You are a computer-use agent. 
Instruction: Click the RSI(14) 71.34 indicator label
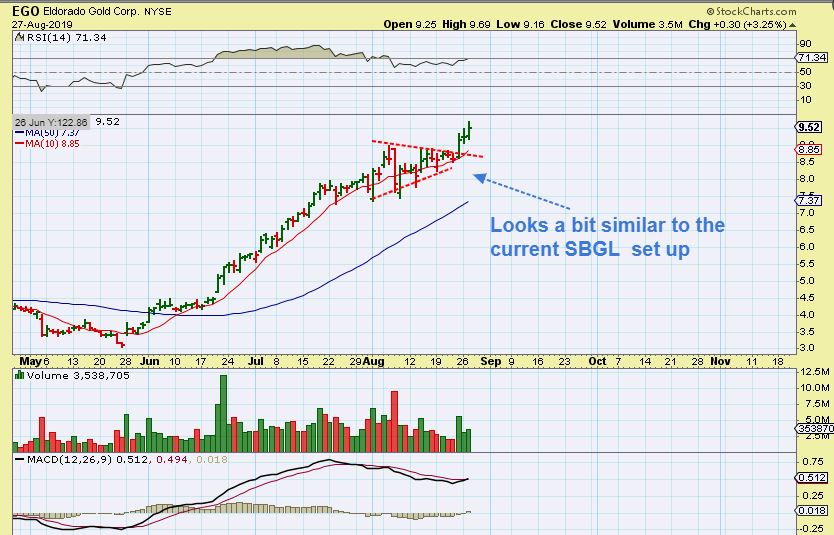(61, 38)
